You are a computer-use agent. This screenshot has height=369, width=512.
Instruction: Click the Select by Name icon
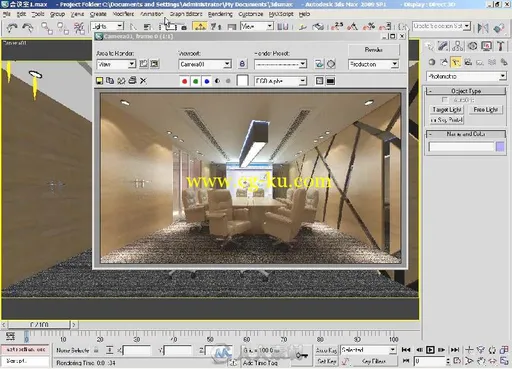click(x=147, y=27)
